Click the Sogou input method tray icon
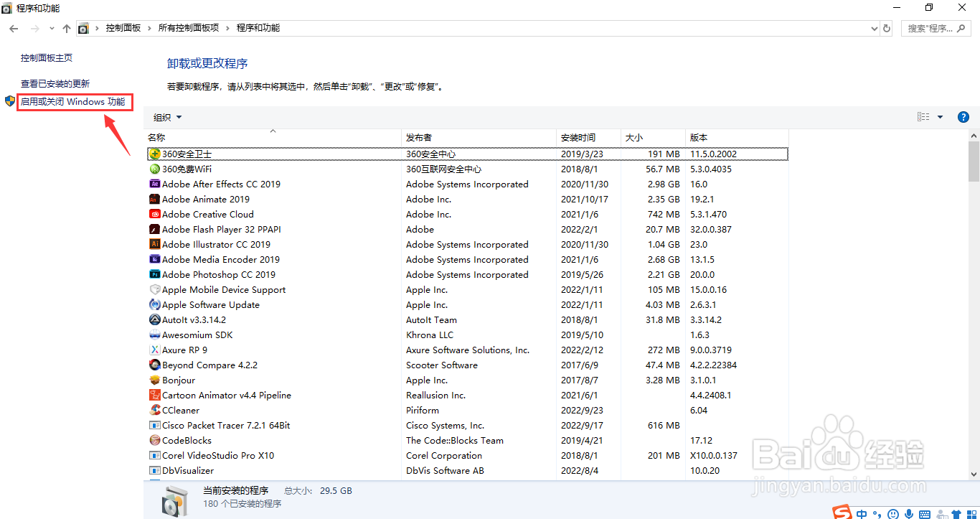The image size is (980, 519). pyautogui.click(x=842, y=513)
